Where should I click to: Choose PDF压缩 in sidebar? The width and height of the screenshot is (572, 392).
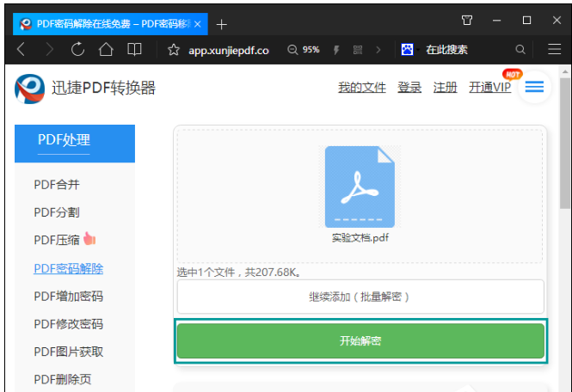click(57, 240)
